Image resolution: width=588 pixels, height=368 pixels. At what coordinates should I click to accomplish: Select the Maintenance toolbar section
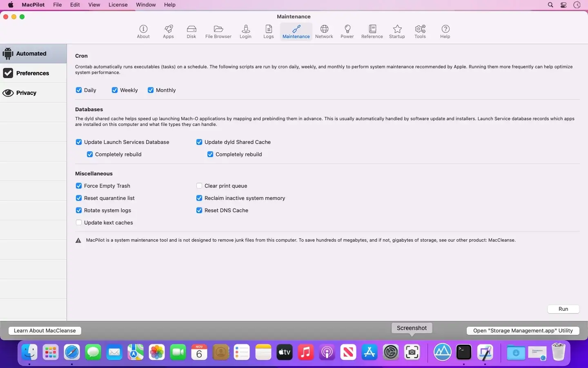coord(296,31)
